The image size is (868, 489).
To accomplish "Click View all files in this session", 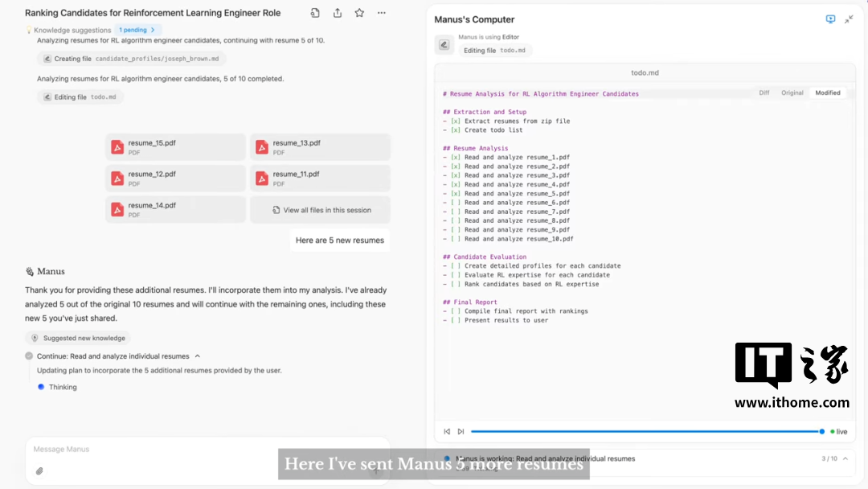I will coord(321,210).
